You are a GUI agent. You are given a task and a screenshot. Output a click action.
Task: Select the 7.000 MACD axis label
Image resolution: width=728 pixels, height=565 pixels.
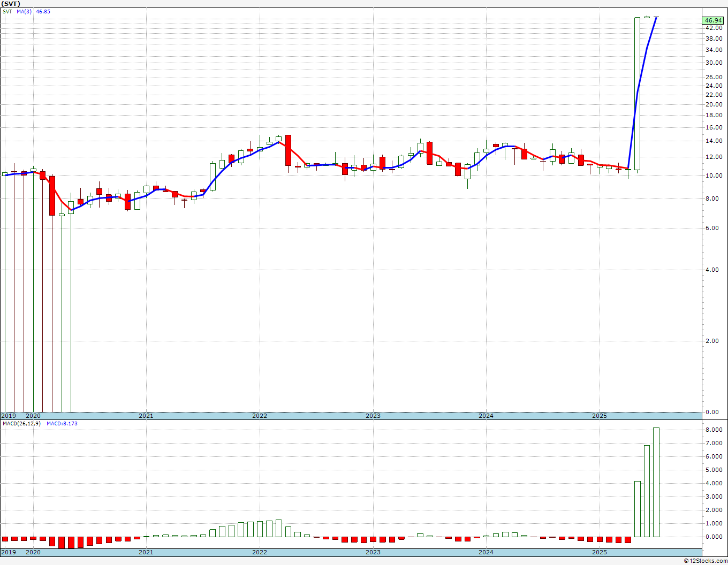[x=714, y=444]
